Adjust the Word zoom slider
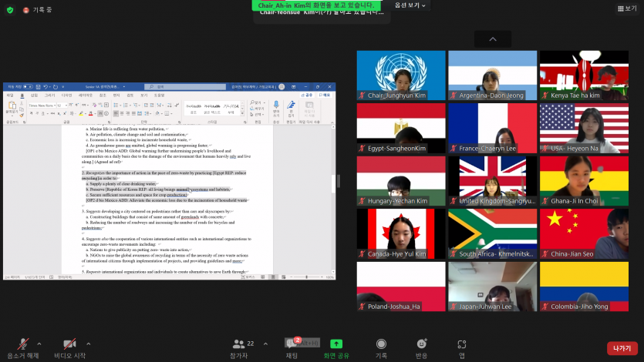 coord(306,277)
